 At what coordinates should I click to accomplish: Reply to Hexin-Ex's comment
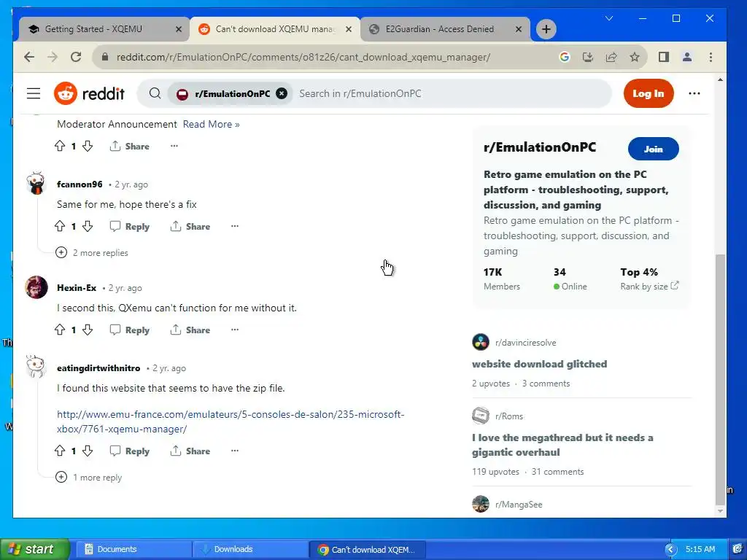[x=130, y=330]
